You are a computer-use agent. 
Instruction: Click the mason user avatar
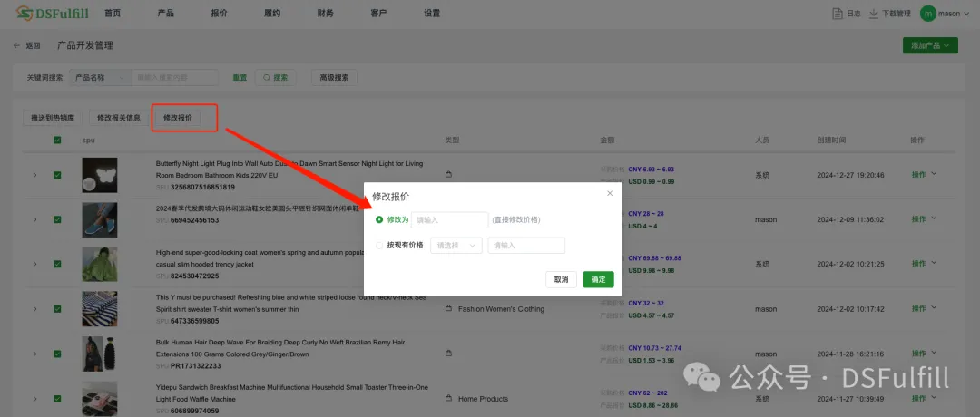point(927,14)
